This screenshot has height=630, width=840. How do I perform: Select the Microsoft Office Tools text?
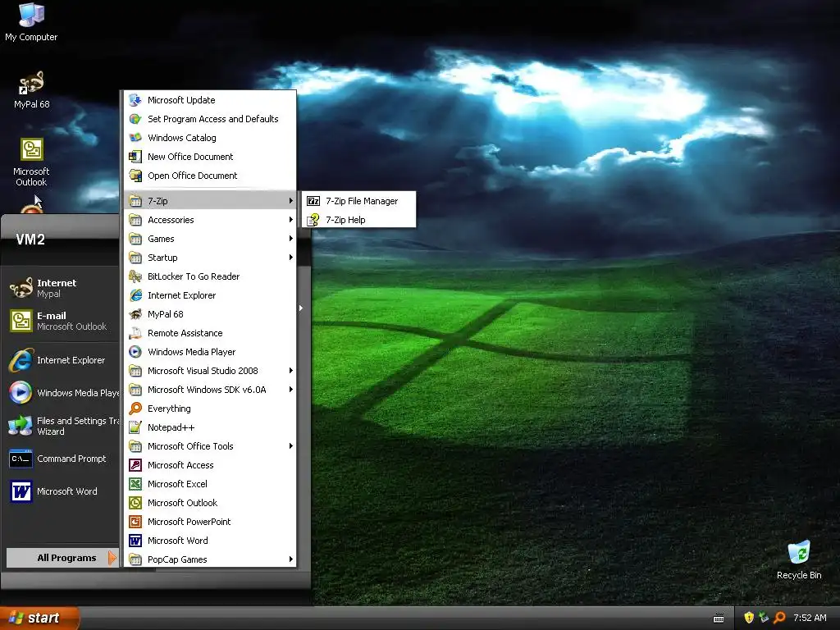[190, 446]
